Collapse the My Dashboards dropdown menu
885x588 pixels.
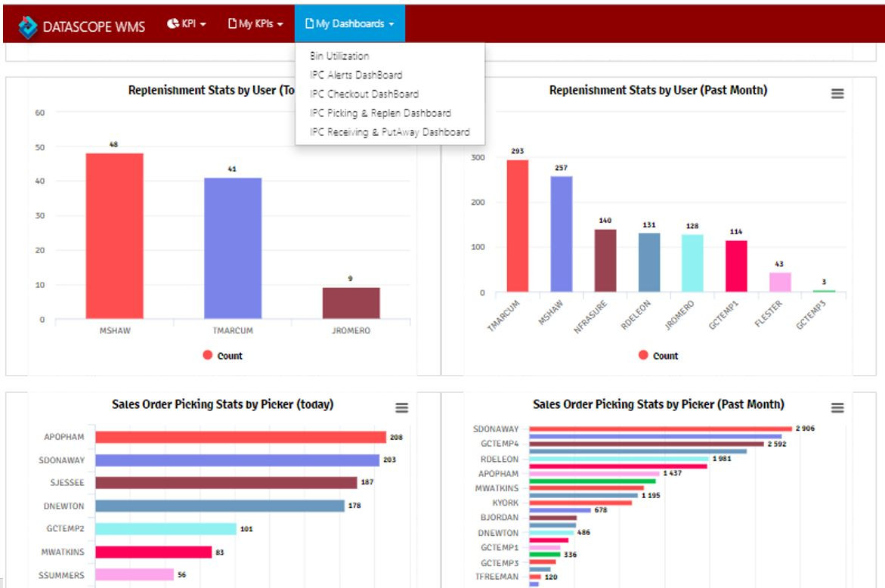coord(350,23)
